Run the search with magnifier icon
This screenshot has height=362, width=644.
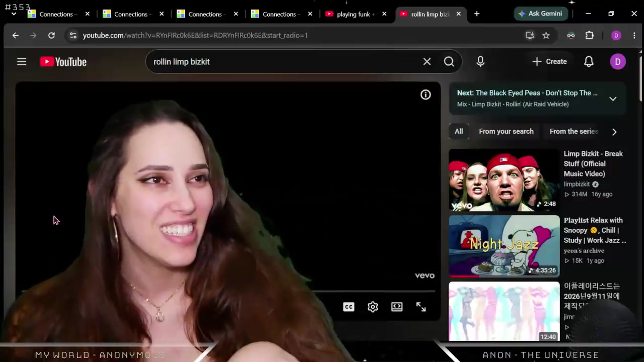[449, 62]
